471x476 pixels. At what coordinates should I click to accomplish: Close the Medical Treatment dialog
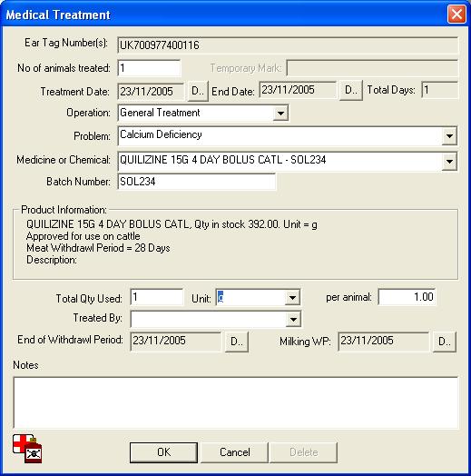456,14
